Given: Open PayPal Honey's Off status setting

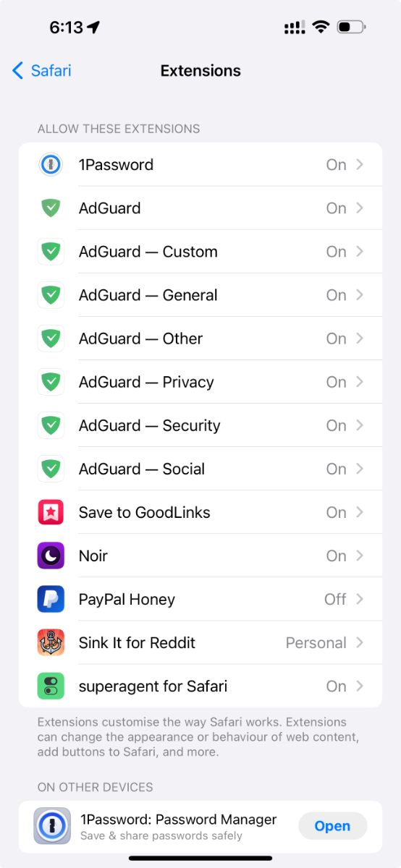Looking at the screenshot, I should (x=335, y=599).
